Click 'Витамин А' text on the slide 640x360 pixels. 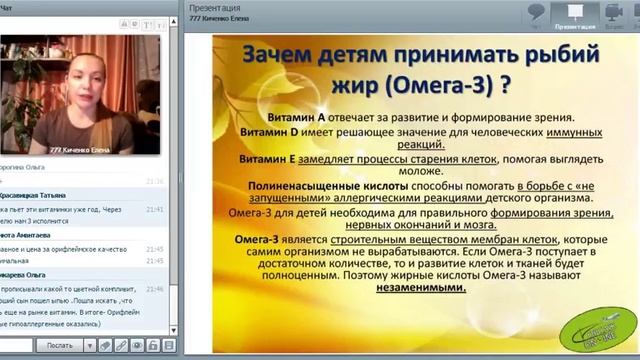(x=296, y=118)
